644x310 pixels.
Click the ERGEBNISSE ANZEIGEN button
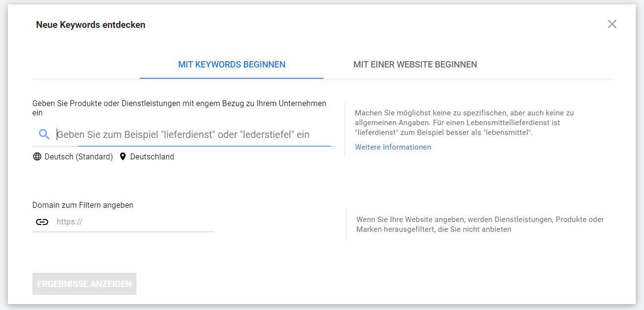click(84, 284)
